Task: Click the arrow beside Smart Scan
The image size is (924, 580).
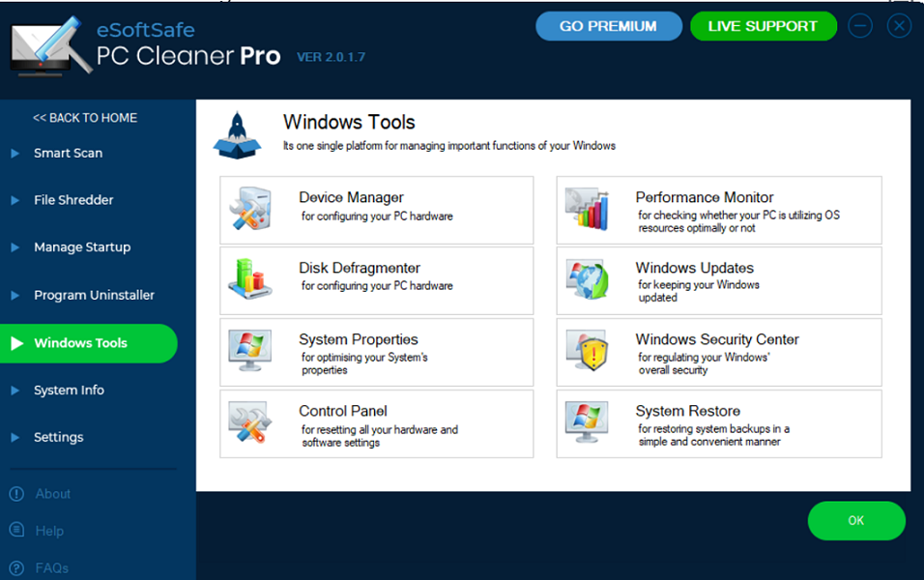Action: point(15,154)
